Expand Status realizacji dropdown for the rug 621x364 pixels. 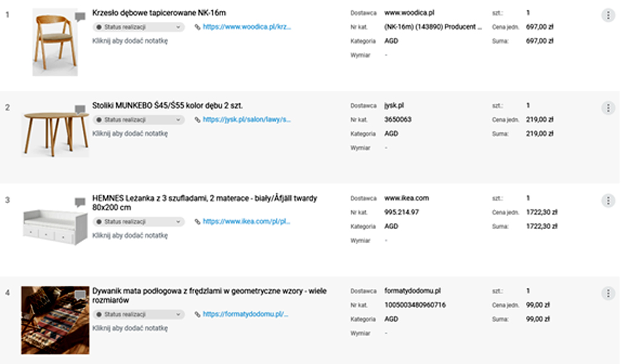pyautogui.click(x=138, y=314)
